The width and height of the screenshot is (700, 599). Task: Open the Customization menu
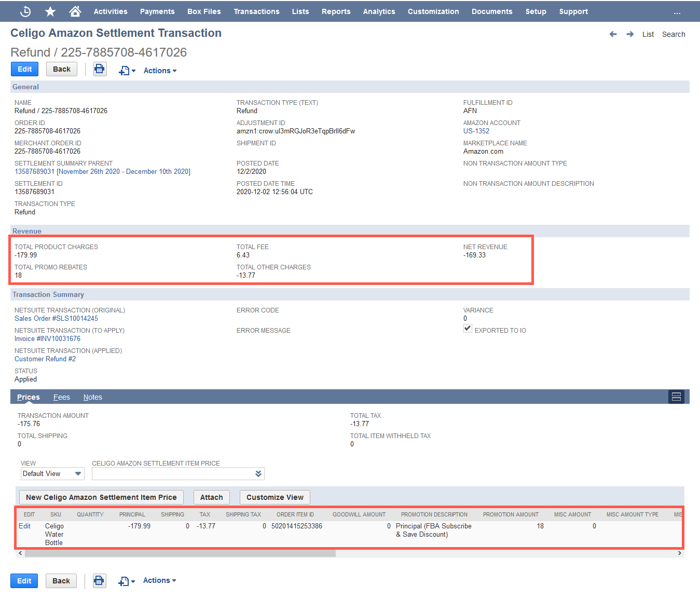point(433,11)
